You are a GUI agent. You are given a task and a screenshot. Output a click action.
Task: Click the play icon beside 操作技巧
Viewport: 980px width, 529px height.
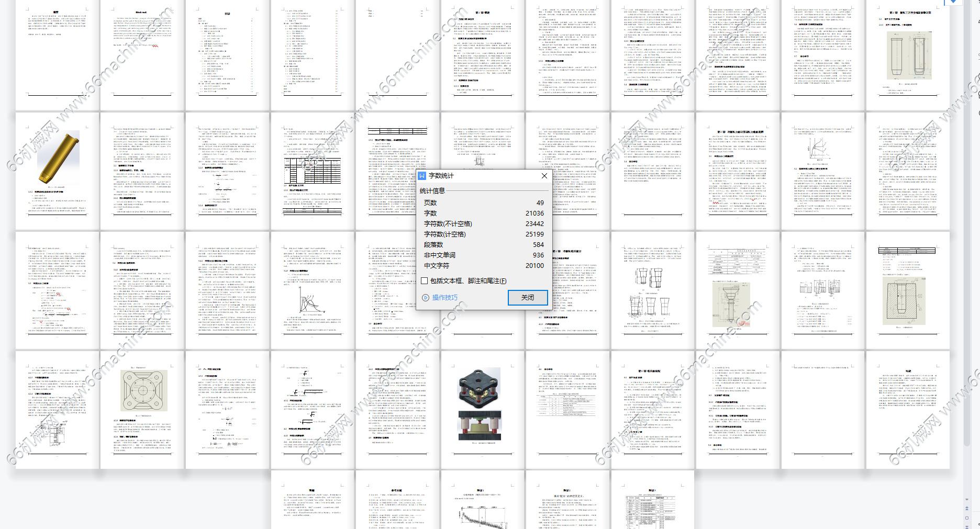pyautogui.click(x=426, y=298)
